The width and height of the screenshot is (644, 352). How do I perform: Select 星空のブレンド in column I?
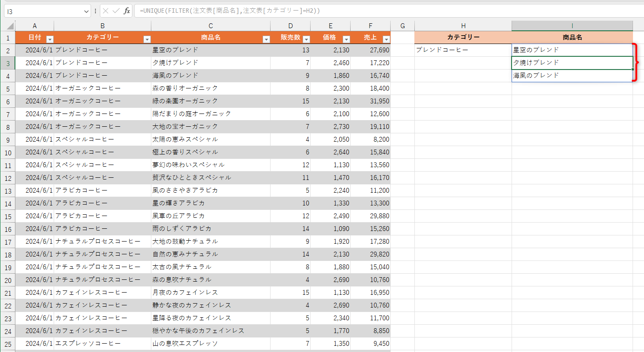point(572,50)
